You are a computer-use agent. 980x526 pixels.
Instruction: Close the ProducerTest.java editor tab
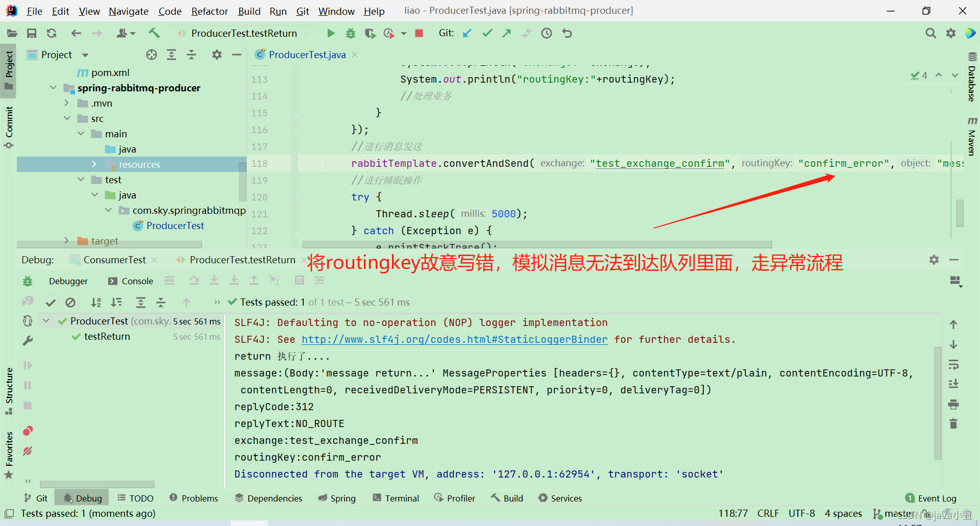click(x=355, y=55)
